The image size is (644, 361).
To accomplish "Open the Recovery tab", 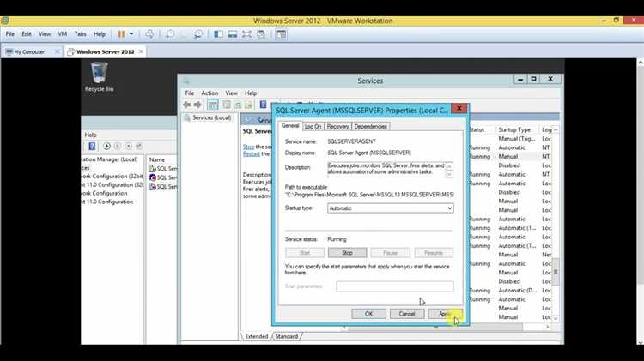I will click(x=337, y=126).
